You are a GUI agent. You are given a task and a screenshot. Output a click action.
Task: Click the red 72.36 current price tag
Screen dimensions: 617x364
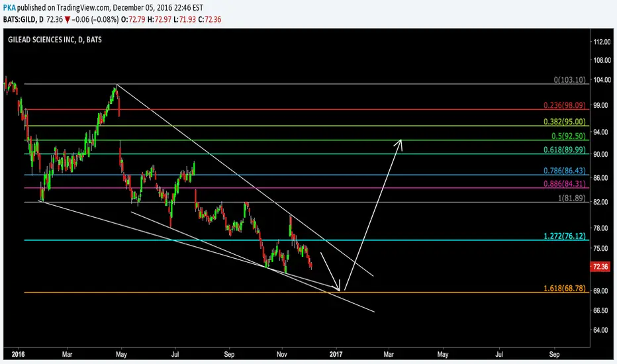(600, 267)
